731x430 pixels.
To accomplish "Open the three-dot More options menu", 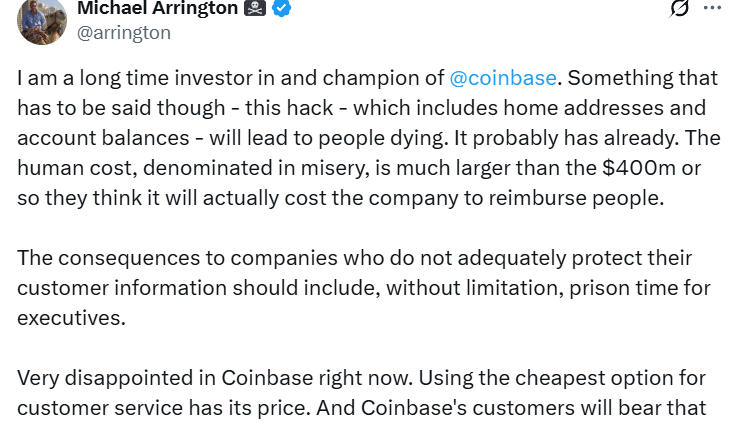I will [712, 7].
